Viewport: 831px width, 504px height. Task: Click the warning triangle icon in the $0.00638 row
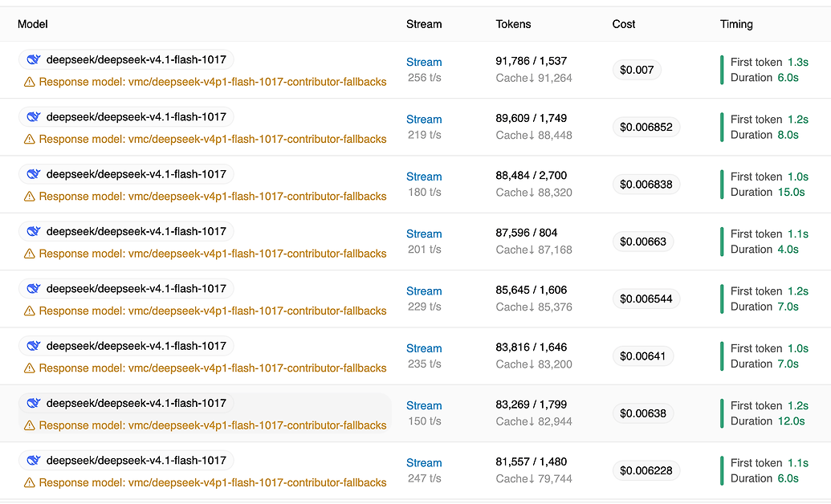(30, 425)
